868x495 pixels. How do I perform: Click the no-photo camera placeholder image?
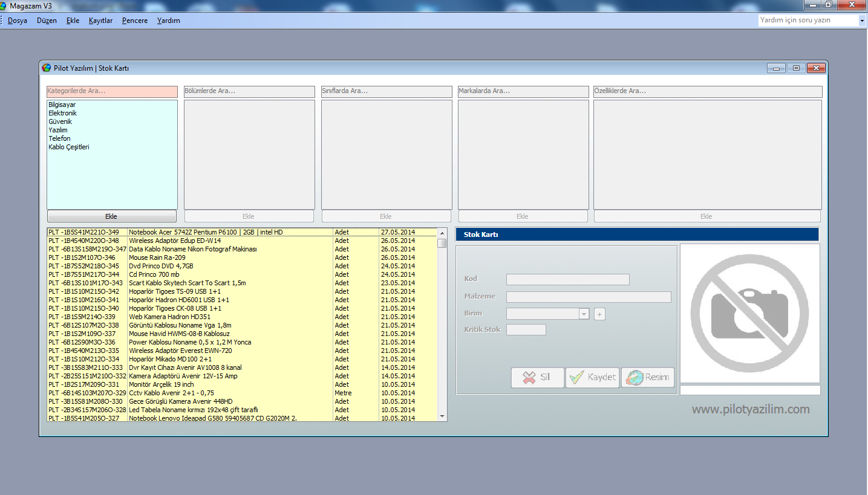tap(749, 312)
